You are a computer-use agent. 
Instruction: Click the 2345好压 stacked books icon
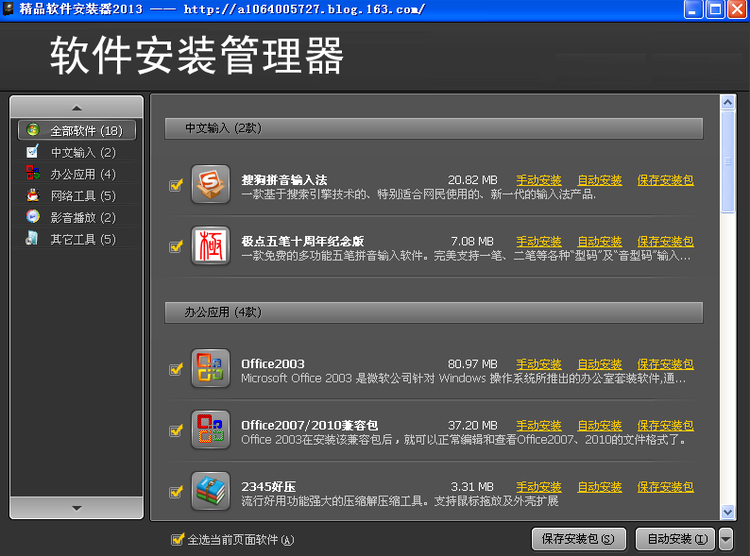point(210,490)
